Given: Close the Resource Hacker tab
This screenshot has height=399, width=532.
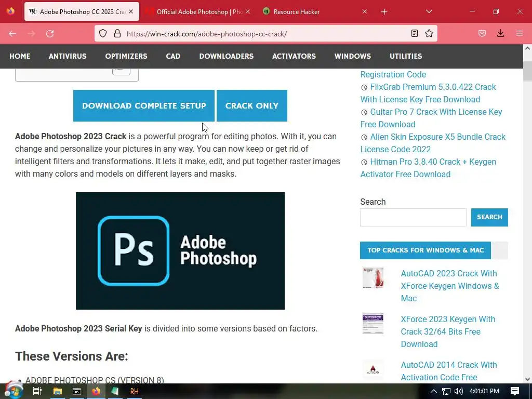Looking at the screenshot, I should click(364, 11).
